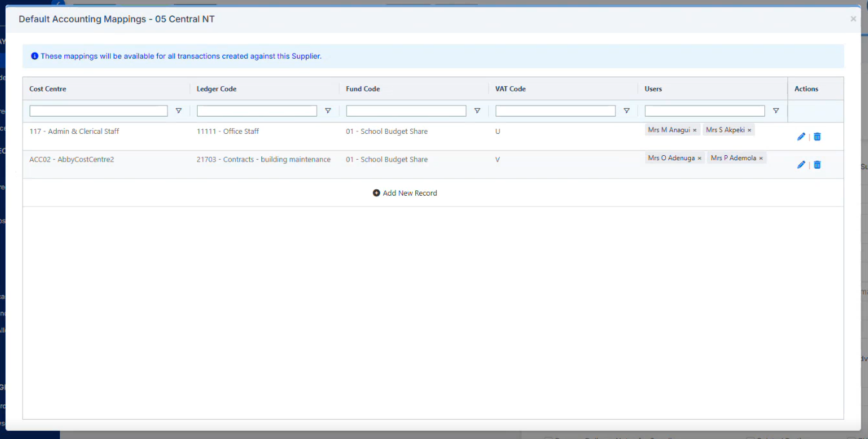Click the 'Mrs P Ademola' user name
Screen dimensions: 868x439
tap(733, 158)
